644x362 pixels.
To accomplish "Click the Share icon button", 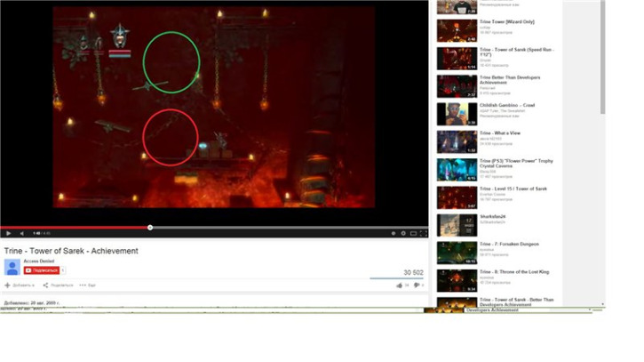I will coord(58,286).
